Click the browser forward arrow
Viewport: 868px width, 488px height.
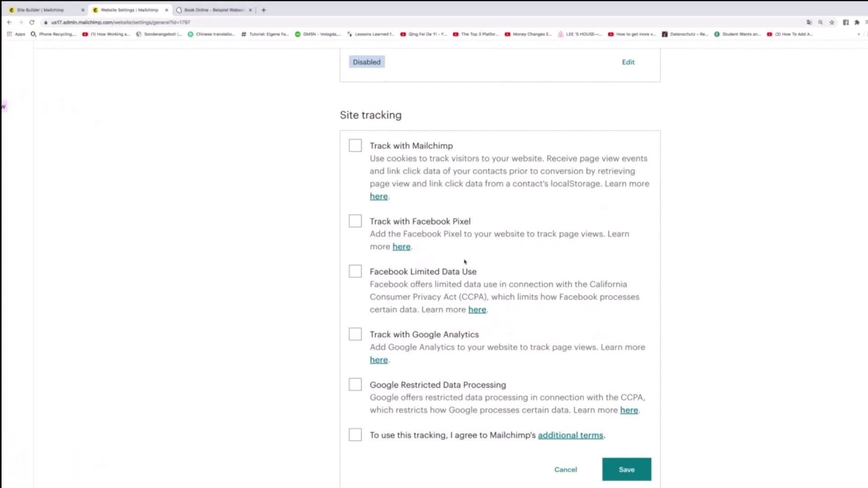click(20, 22)
